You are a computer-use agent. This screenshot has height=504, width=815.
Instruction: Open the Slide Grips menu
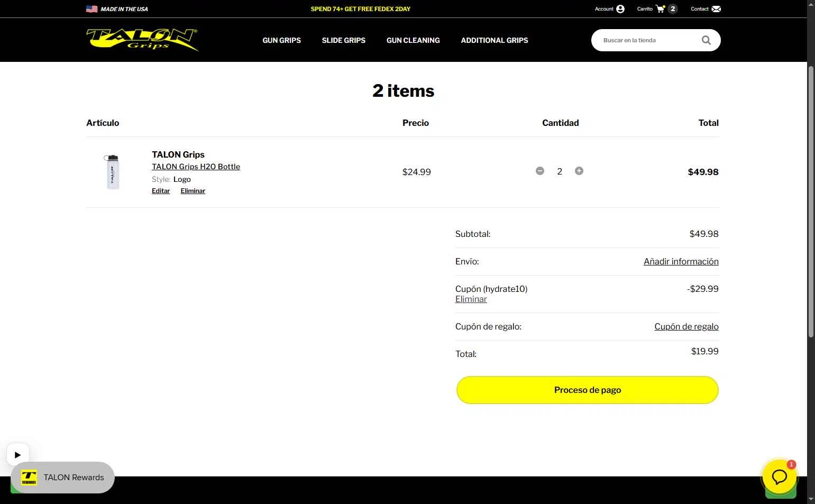point(344,40)
